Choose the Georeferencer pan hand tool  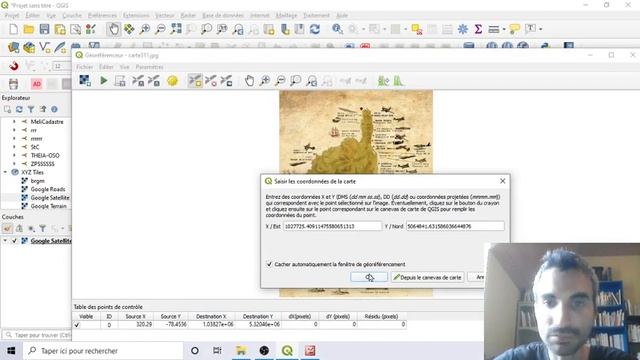[249, 81]
